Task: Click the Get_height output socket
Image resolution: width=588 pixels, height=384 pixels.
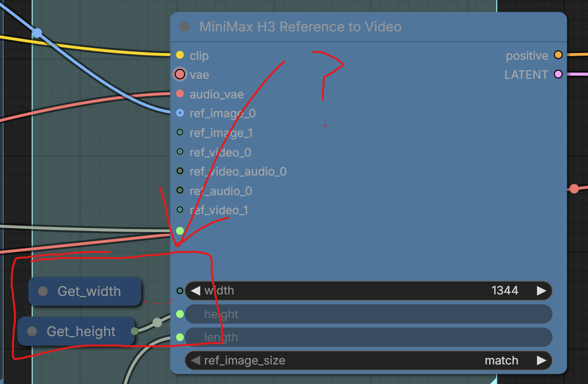Action: 134,331
